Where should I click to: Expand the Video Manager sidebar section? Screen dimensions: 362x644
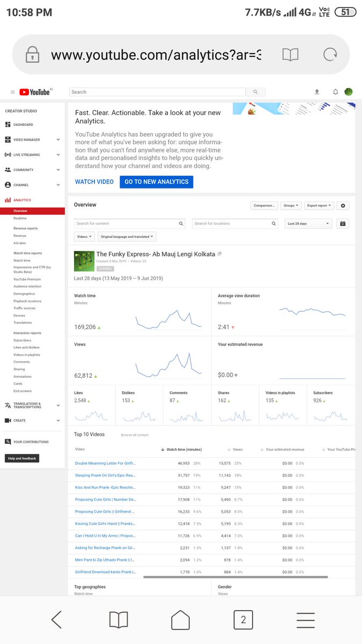(x=58, y=140)
